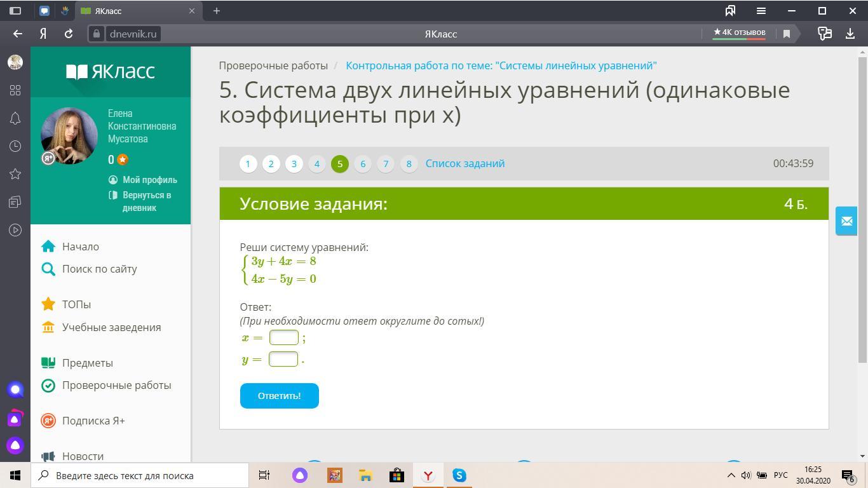Open browser downloads arrow icon
Image resolution: width=868 pixels, height=488 pixels.
click(x=850, y=34)
